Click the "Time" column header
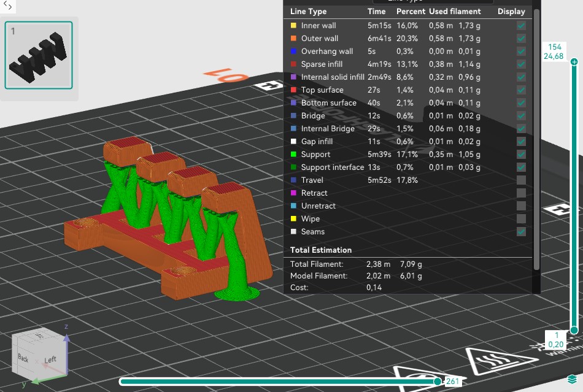 376,12
